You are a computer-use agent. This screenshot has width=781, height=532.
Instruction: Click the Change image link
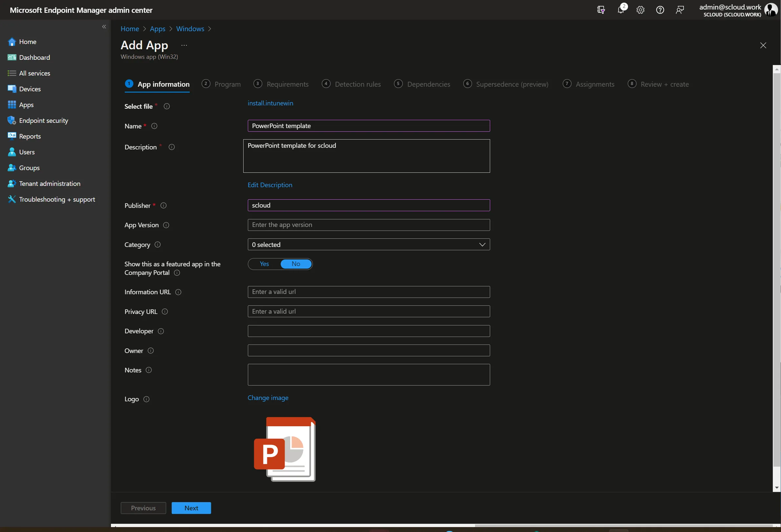[x=268, y=398]
